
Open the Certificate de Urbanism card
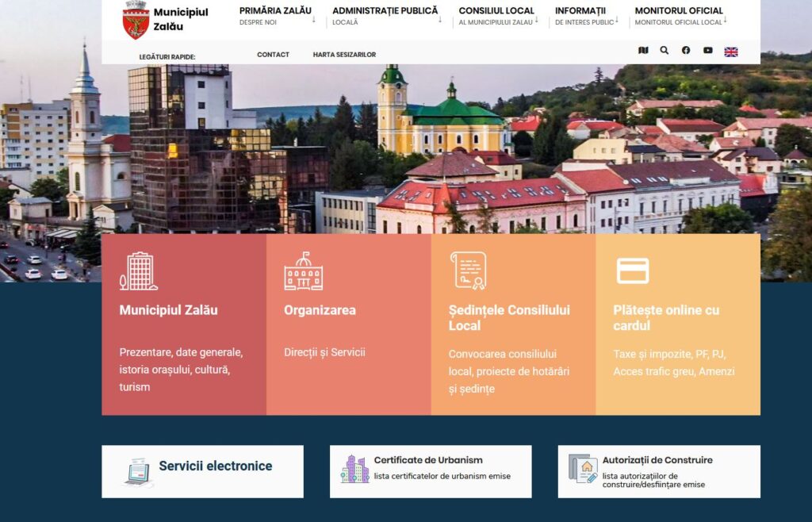pos(431,471)
